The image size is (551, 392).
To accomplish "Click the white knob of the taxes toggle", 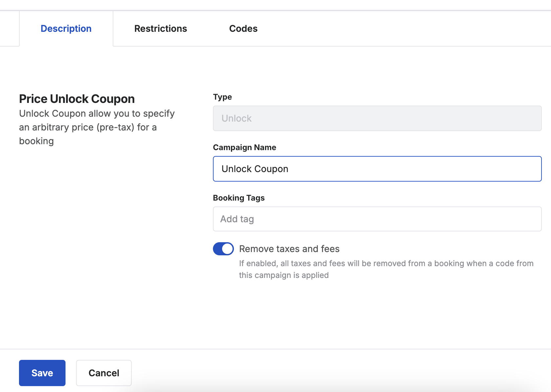I will (x=227, y=249).
